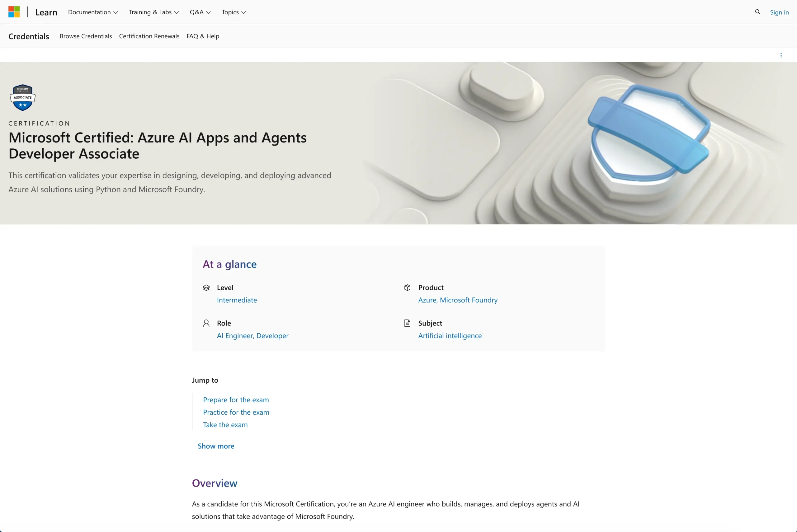Viewport: 797px width, 532px height.
Task: Open Browse Credentials menu item
Action: coord(86,36)
